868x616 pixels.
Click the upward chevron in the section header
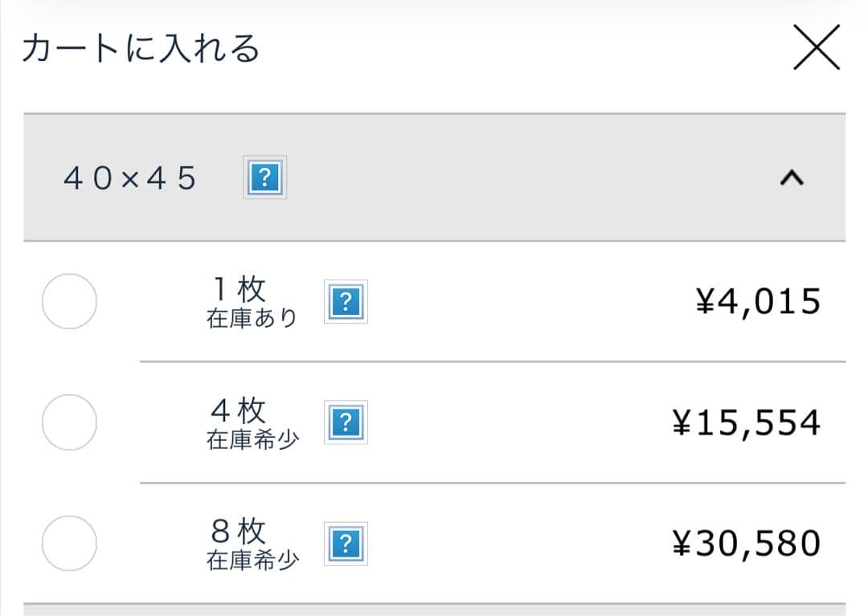tap(793, 177)
